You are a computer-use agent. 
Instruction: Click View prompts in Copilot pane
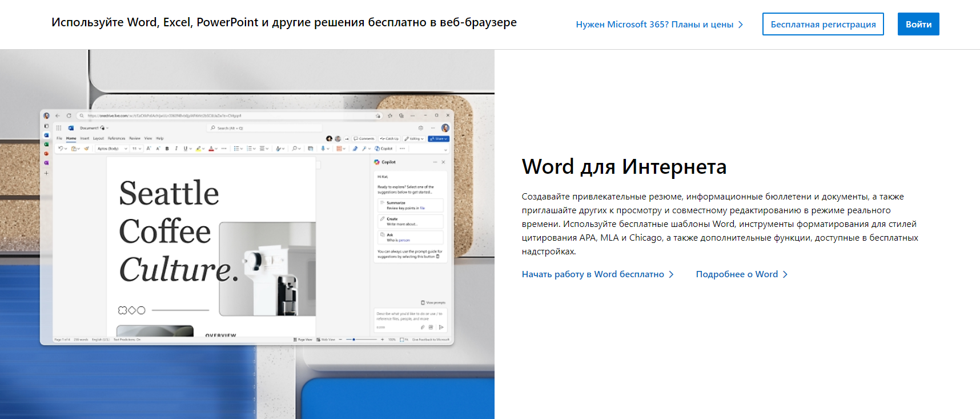[x=433, y=302]
